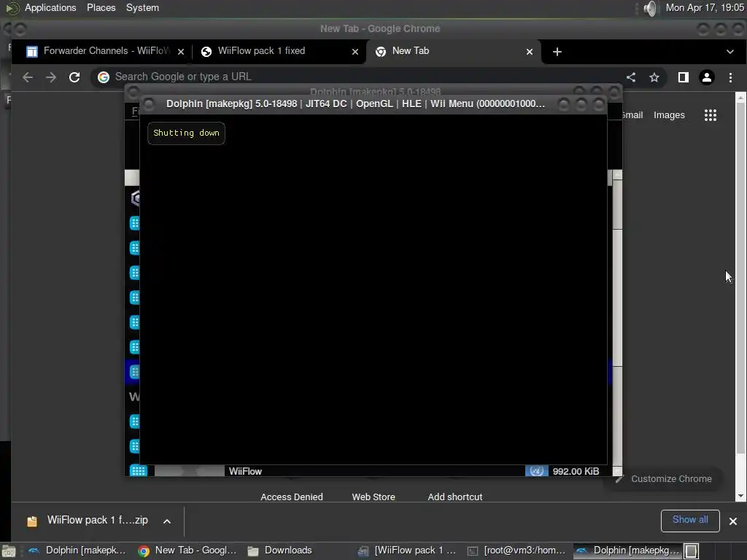Switch to WiiFlow pack 1 fixed tab
This screenshot has height=560, width=747.
coord(279,51)
